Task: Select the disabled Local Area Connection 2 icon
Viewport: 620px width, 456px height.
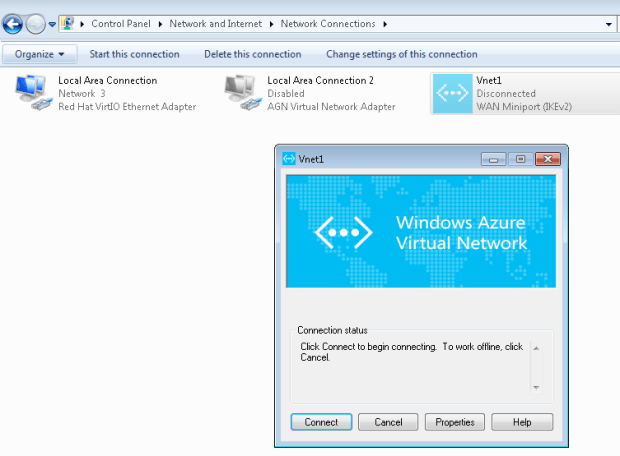Action: tap(244, 92)
